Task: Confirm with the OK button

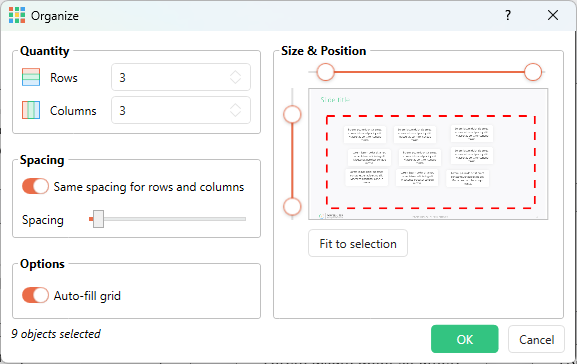Action: tap(465, 339)
